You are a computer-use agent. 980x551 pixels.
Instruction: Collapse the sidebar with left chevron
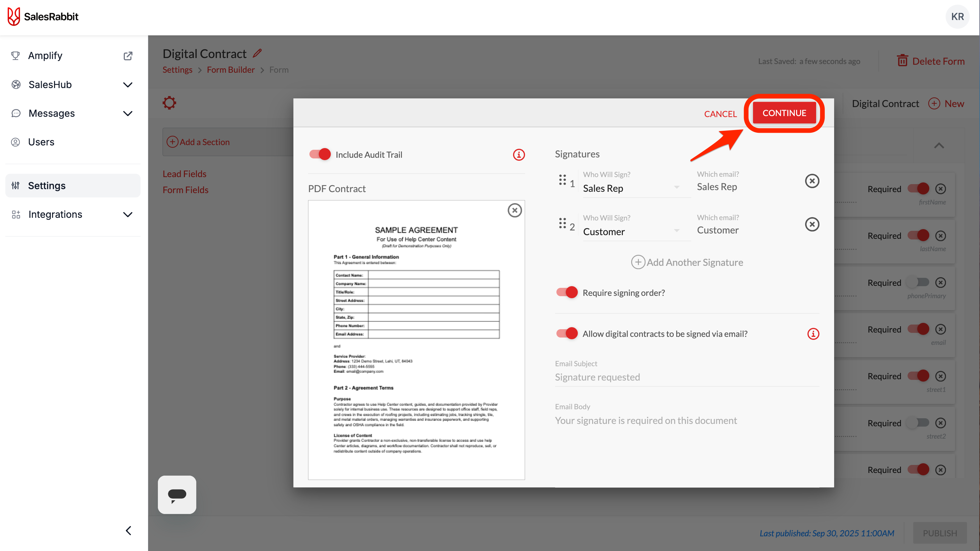click(129, 530)
